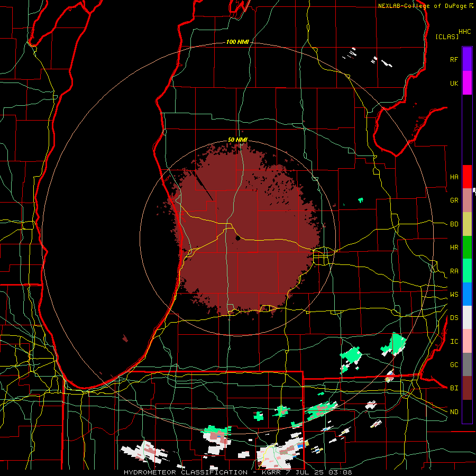Click the GC gray legend color block
This screenshot has width=476, height=476.
[x=467, y=364]
